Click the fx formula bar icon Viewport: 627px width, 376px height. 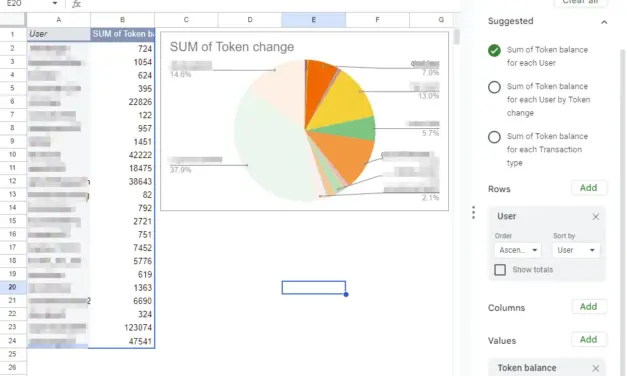(x=76, y=4)
